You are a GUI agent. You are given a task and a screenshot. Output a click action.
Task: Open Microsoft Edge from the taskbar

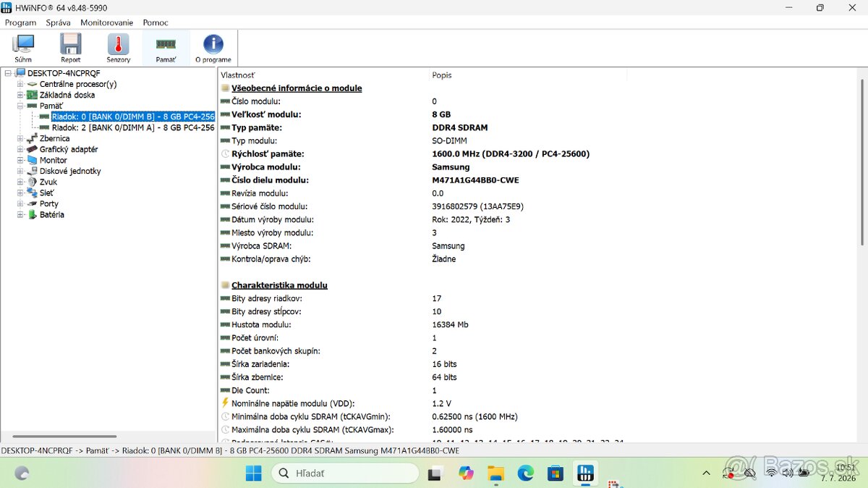click(525, 474)
